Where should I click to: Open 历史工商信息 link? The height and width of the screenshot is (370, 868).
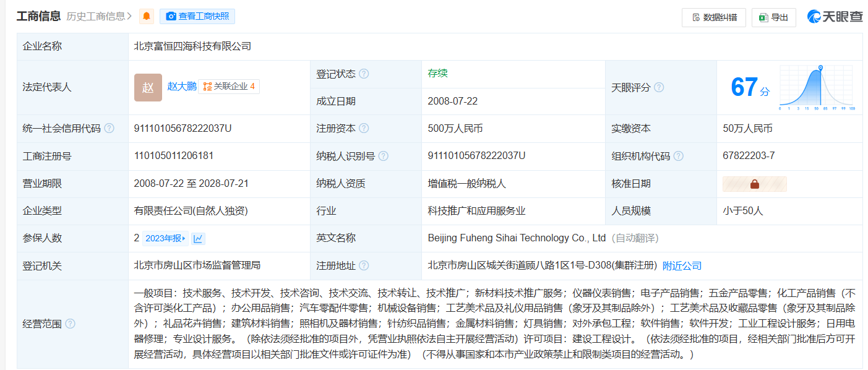(x=100, y=17)
